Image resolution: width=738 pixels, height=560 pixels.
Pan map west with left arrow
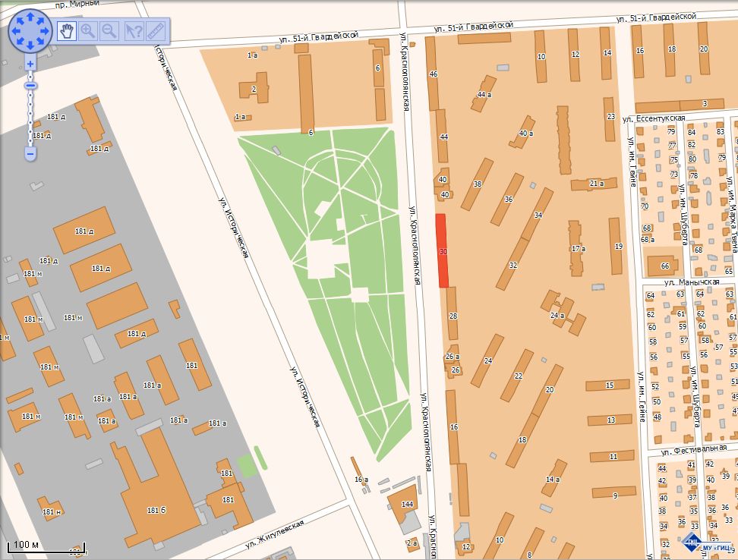coord(16,31)
